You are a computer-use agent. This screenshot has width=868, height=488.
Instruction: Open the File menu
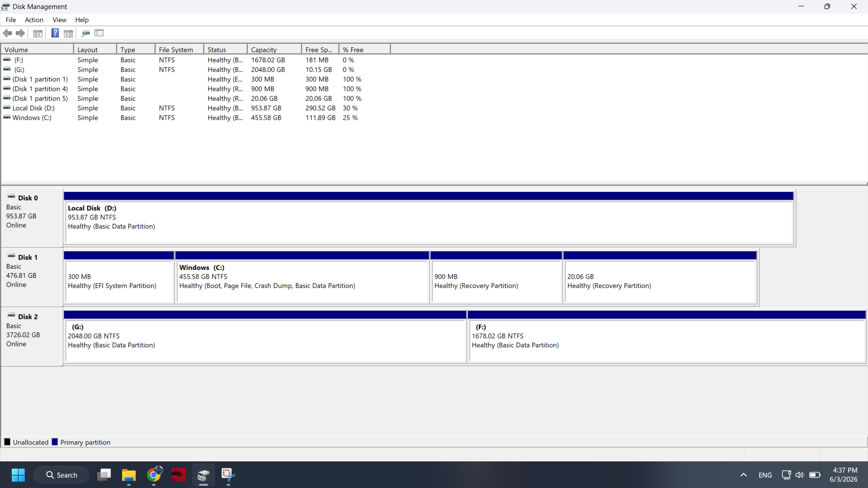click(11, 20)
